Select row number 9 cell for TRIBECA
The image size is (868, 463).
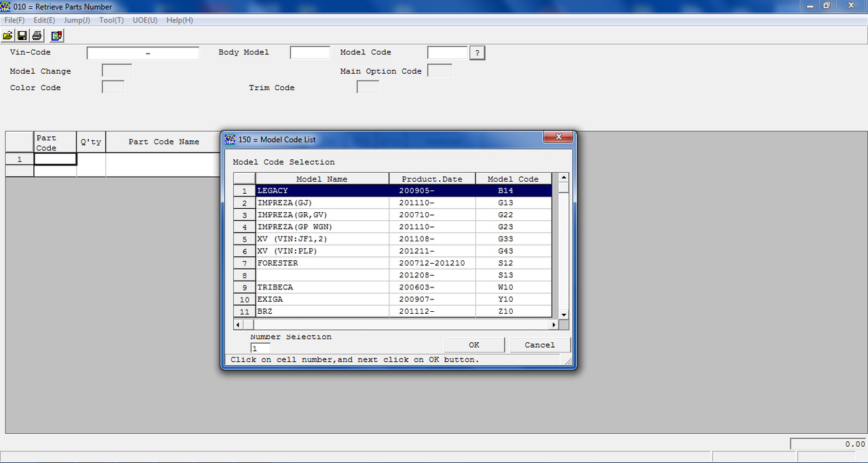click(245, 287)
